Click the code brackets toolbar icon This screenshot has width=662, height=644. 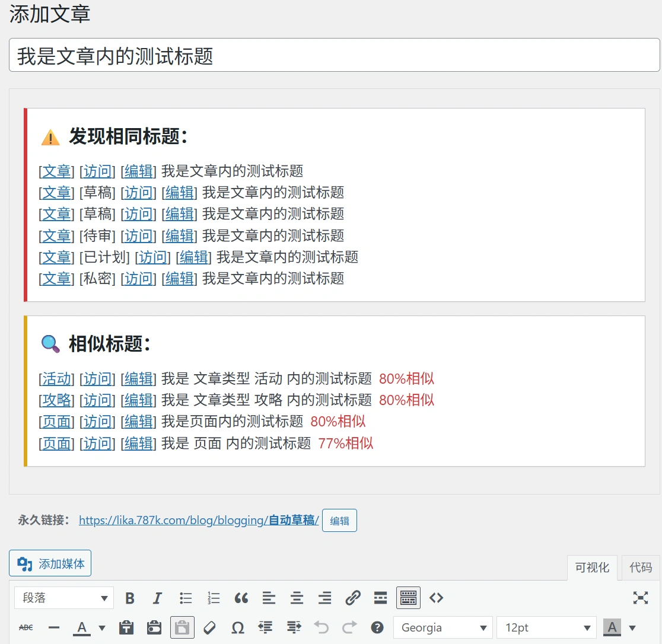[x=436, y=598]
